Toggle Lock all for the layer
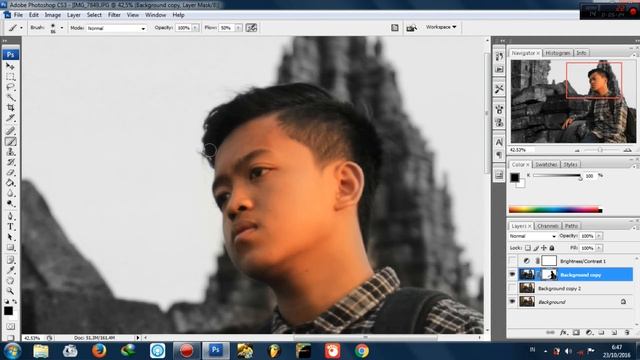Viewport: 640px width, 360px height. (552, 248)
